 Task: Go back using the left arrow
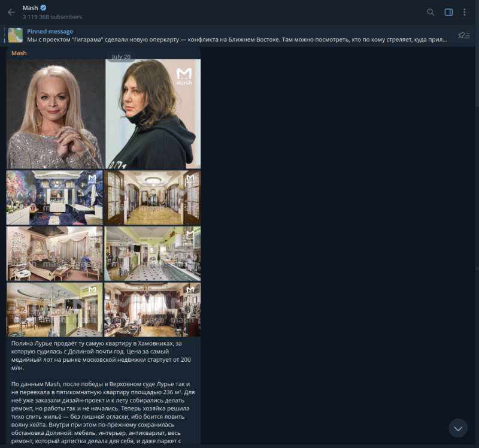(x=11, y=12)
